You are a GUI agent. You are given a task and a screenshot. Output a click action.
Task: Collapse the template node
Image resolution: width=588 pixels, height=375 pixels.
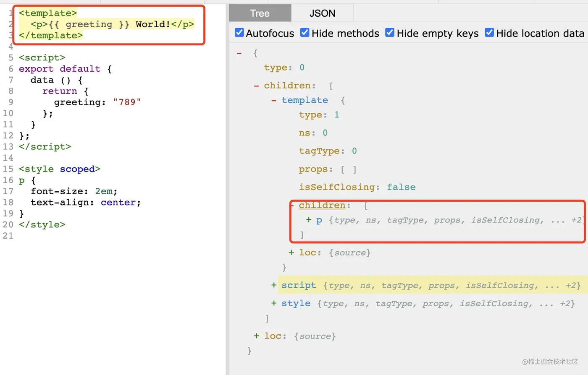274,100
